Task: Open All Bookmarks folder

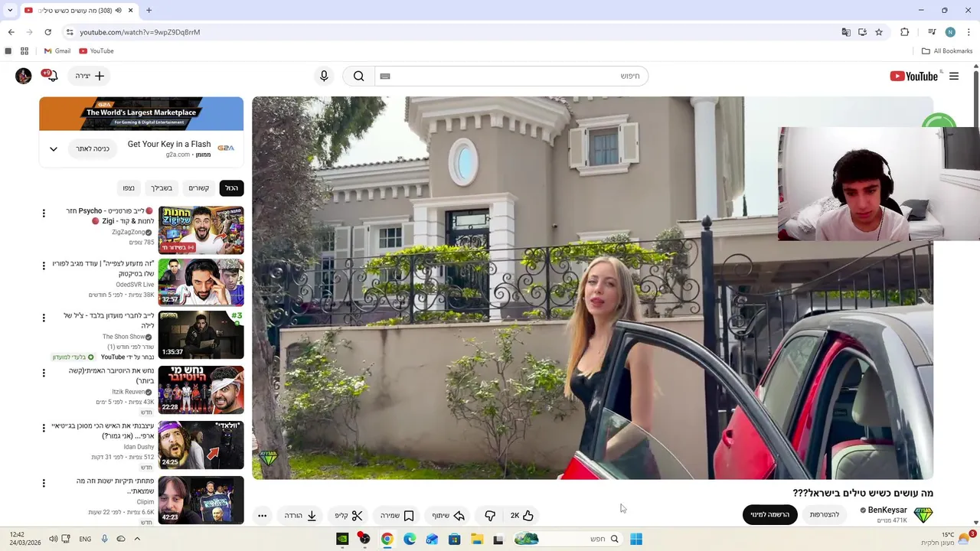Action: (x=947, y=51)
